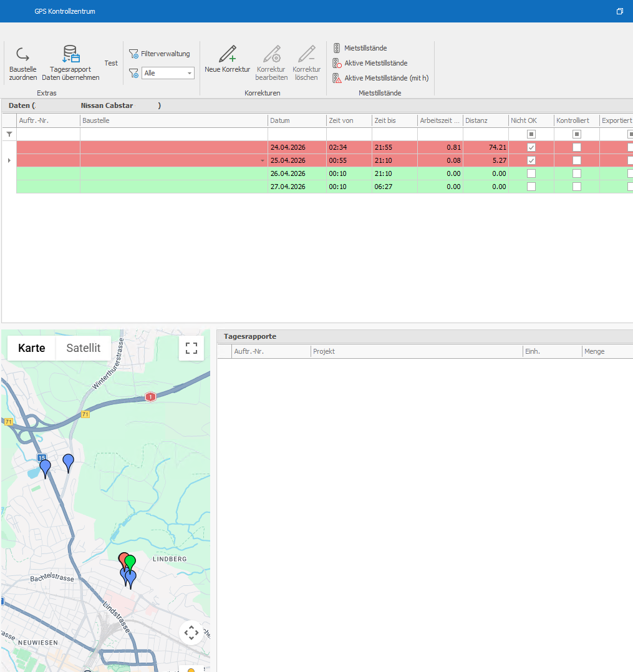Switch map to Karte view
Screen dimensions: 633x672
point(32,348)
